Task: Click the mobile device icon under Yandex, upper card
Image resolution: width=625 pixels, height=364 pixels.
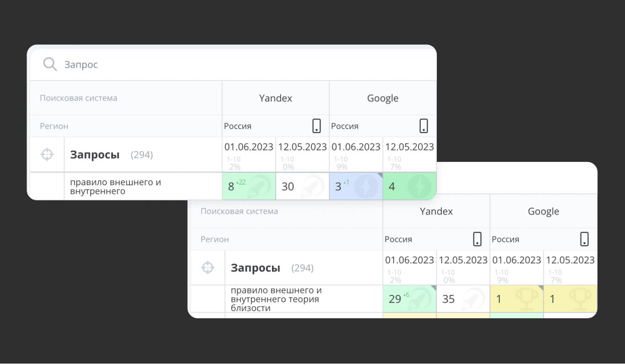Action: tap(316, 126)
